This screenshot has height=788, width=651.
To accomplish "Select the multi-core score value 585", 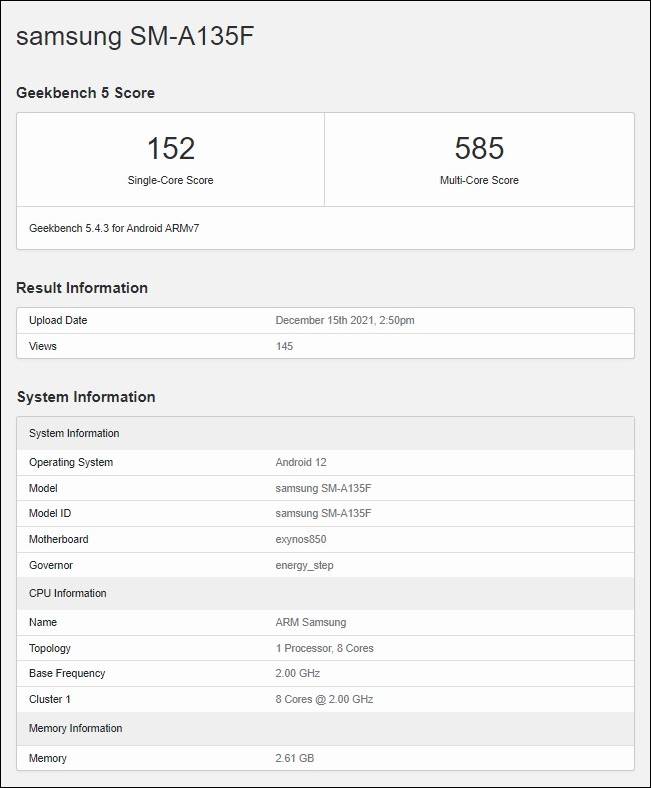I will tap(479, 148).
